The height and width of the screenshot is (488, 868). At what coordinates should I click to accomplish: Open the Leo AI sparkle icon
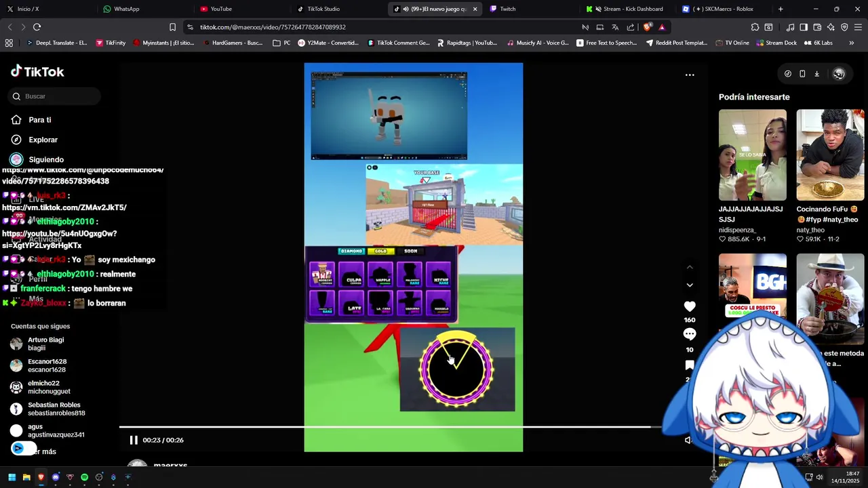(831, 27)
